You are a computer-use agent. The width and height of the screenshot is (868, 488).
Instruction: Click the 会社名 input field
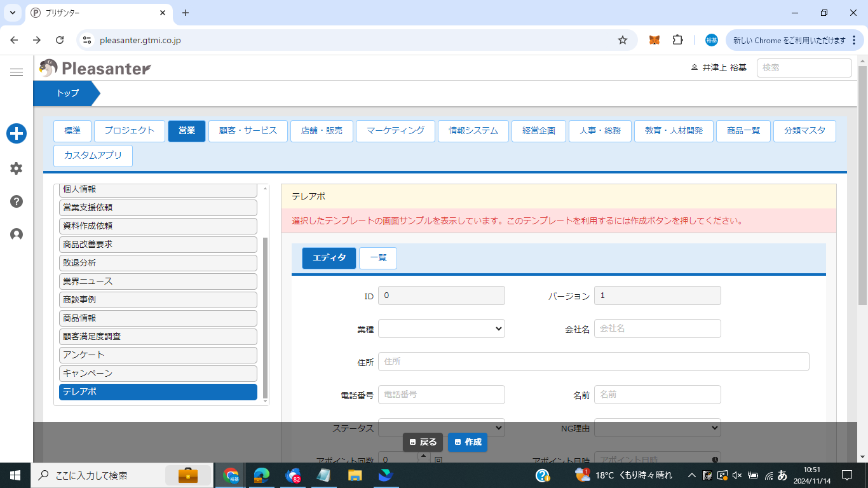coord(657,329)
